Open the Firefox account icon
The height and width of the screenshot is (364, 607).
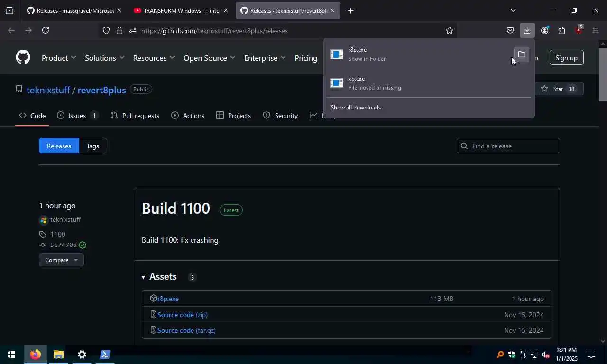pos(544,30)
